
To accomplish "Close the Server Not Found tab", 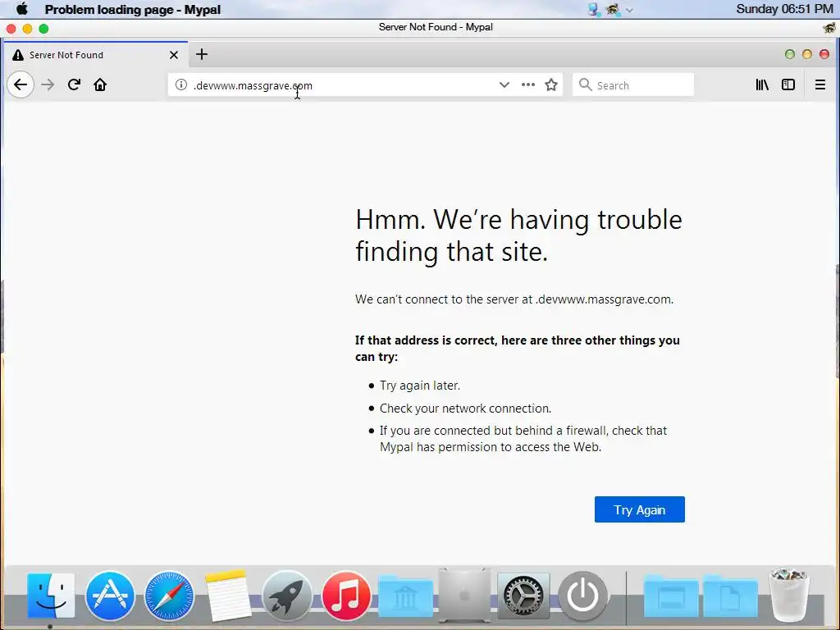I will 174,55.
